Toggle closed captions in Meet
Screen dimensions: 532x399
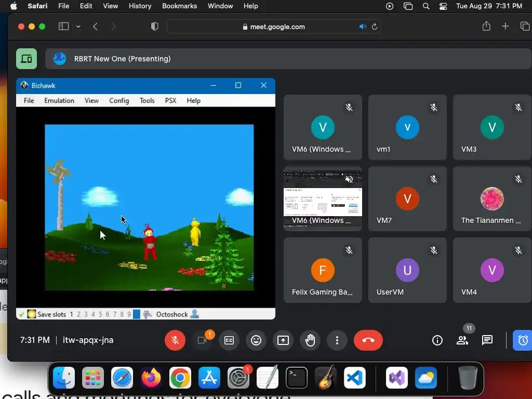(229, 340)
